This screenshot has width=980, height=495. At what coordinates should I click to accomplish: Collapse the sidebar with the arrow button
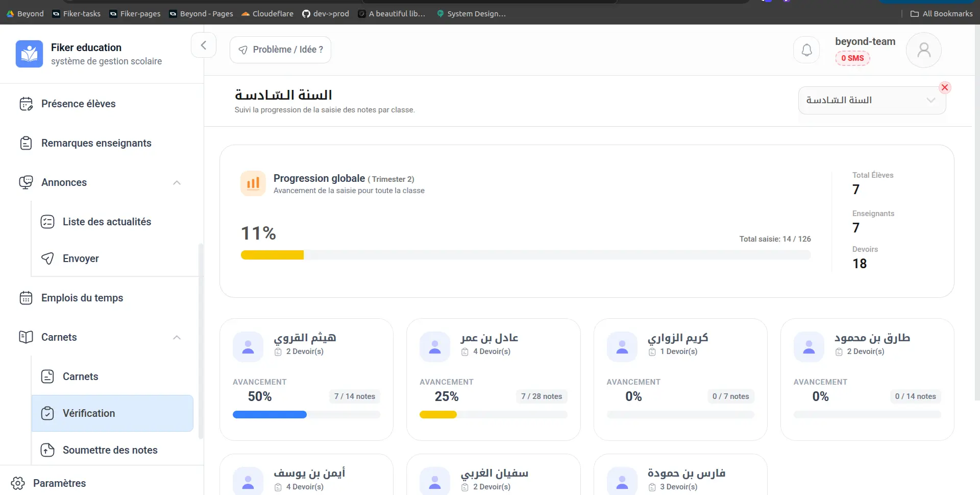point(204,45)
